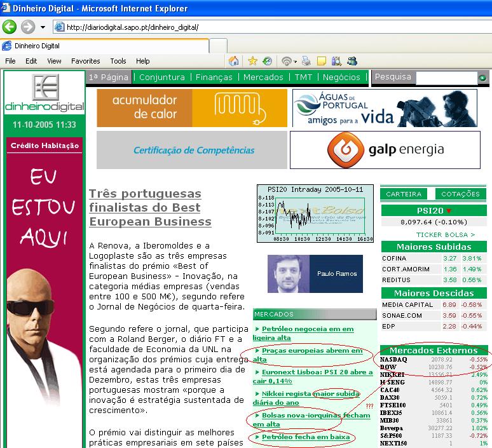Click the PSI20 Intraday chart
Image resolution: width=492 pixels, height=448 pixels.
click(x=315, y=214)
